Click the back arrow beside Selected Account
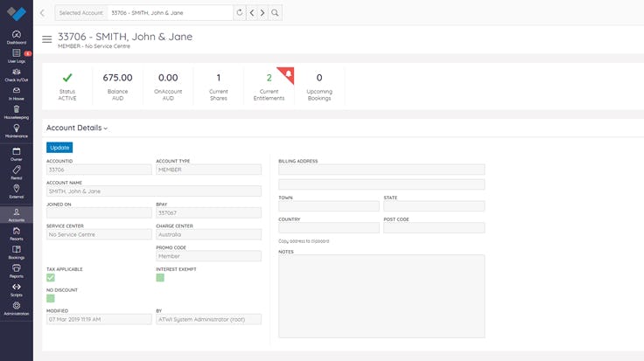 point(42,13)
